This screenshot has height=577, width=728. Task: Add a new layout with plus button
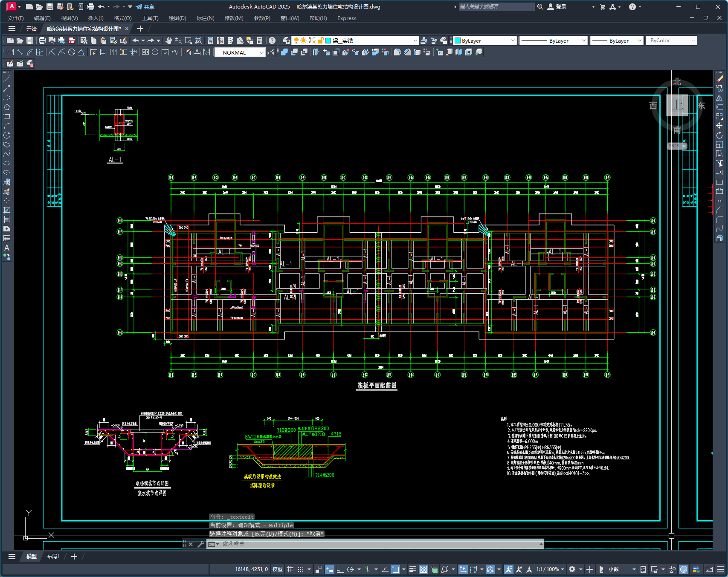[74, 557]
